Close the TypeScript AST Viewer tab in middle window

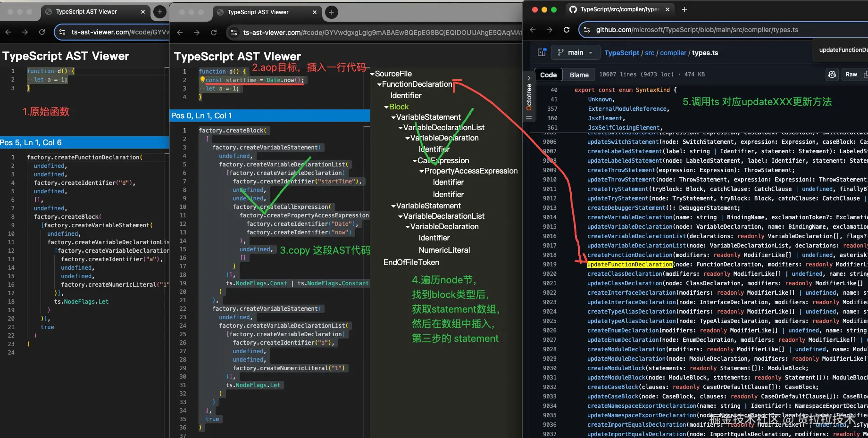(315, 12)
